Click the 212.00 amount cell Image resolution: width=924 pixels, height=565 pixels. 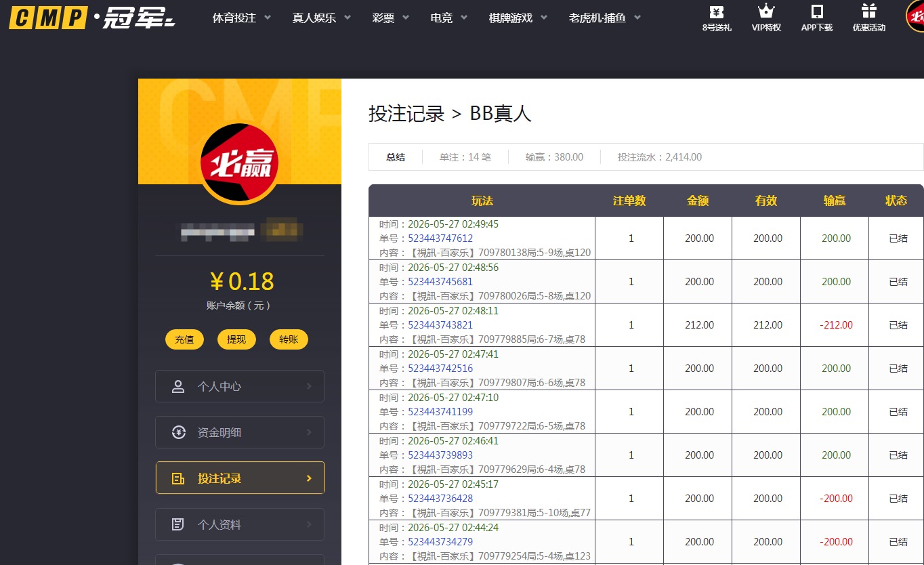tap(699, 325)
